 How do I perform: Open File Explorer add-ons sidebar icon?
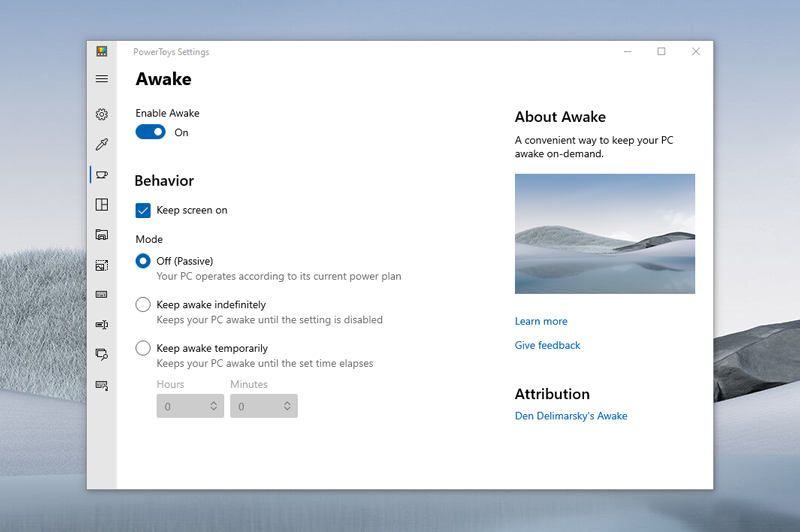pos(101,235)
